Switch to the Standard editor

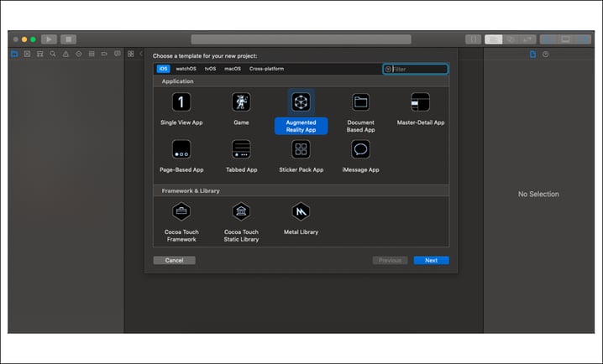tap(493, 39)
